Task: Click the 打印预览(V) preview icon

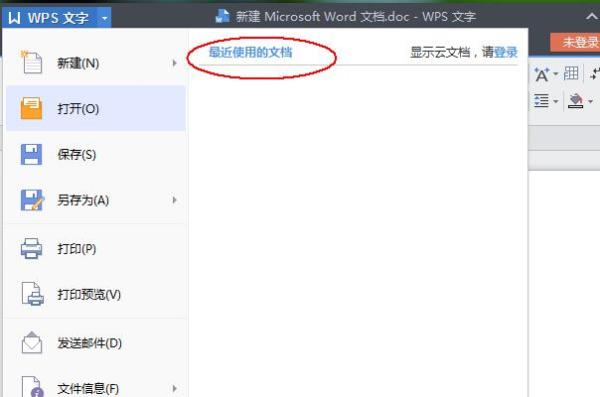Action: [33, 294]
